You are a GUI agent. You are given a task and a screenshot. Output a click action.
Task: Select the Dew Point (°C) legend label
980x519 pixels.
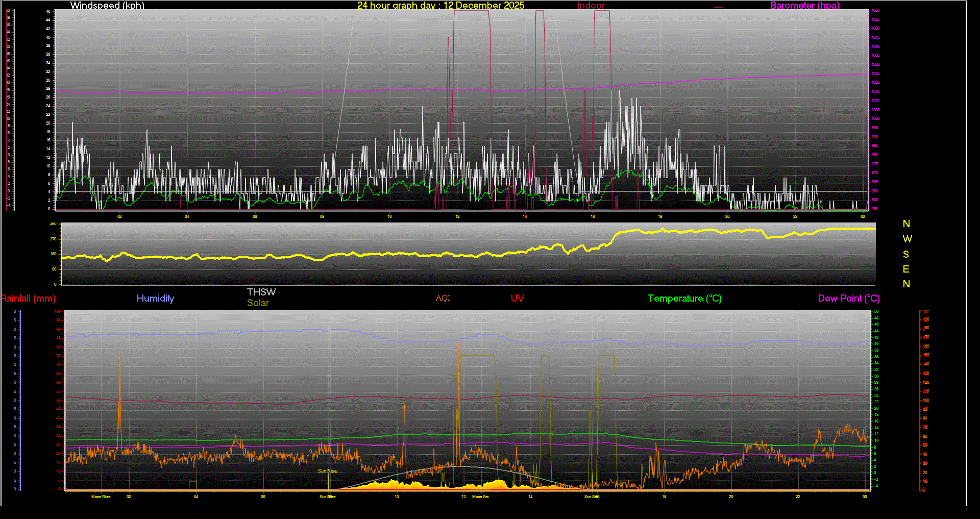[848, 299]
